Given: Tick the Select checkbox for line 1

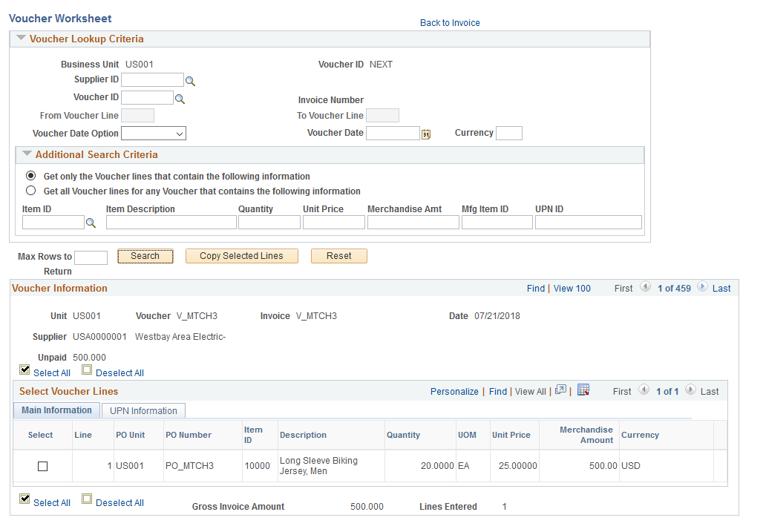Looking at the screenshot, I should coord(43,467).
